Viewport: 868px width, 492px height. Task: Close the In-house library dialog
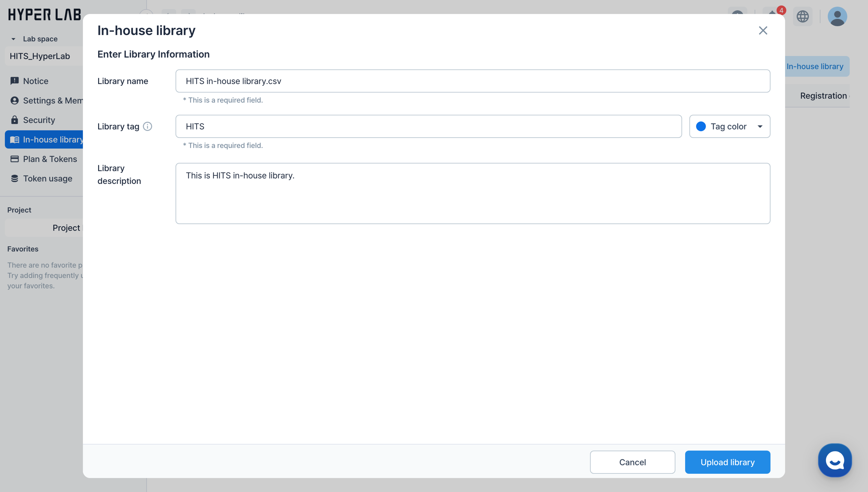pos(763,30)
